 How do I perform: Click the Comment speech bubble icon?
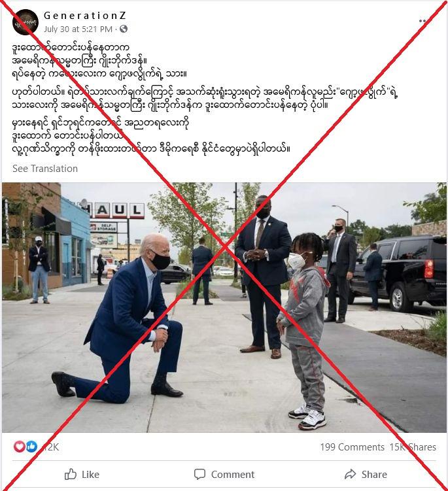click(199, 474)
